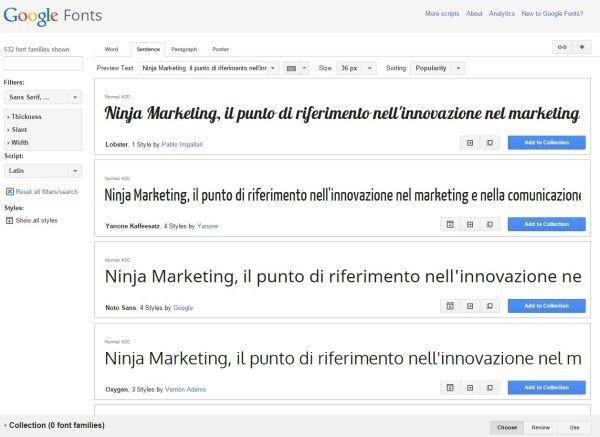Open the Analytics link
The height and width of the screenshot is (437, 600).
(x=502, y=13)
